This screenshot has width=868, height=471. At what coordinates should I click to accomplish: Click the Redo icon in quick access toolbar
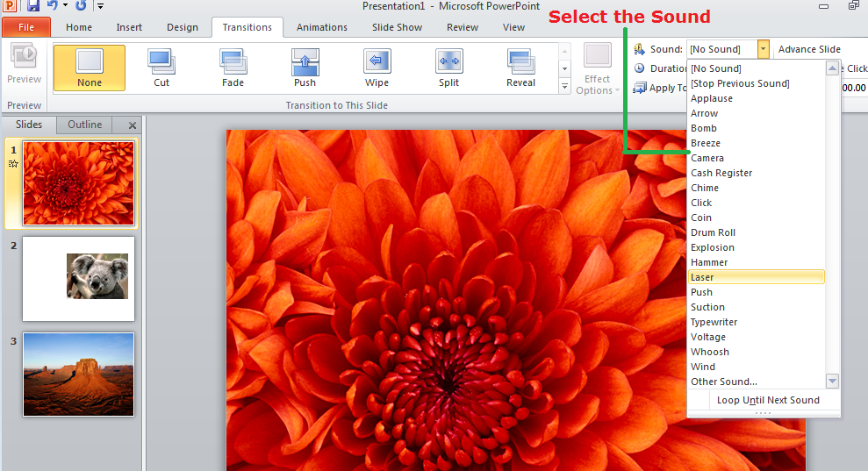(x=82, y=5)
